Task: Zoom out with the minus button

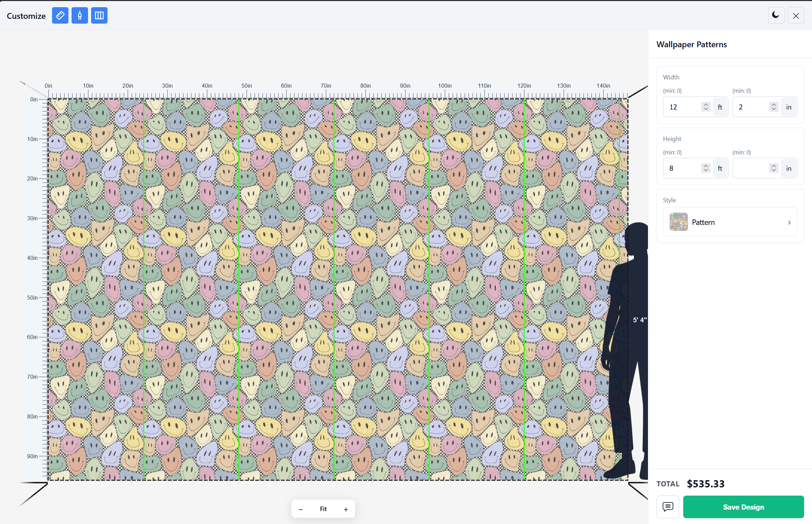Action: tap(301, 509)
